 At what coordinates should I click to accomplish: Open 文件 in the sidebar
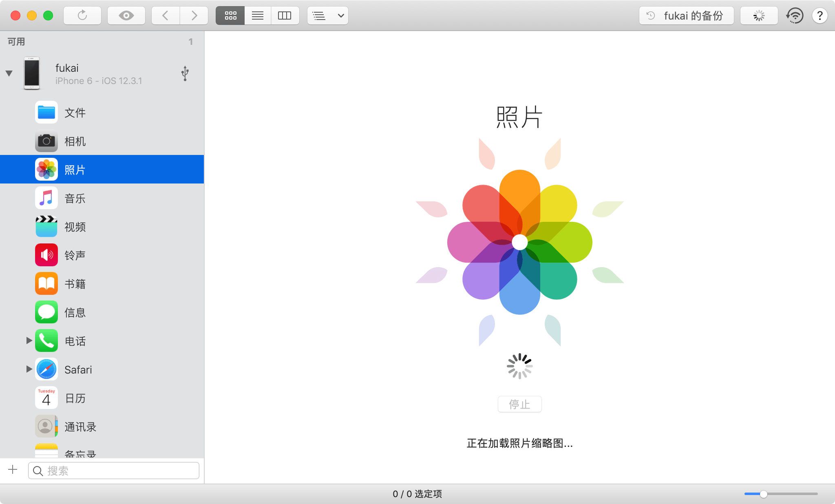102,112
